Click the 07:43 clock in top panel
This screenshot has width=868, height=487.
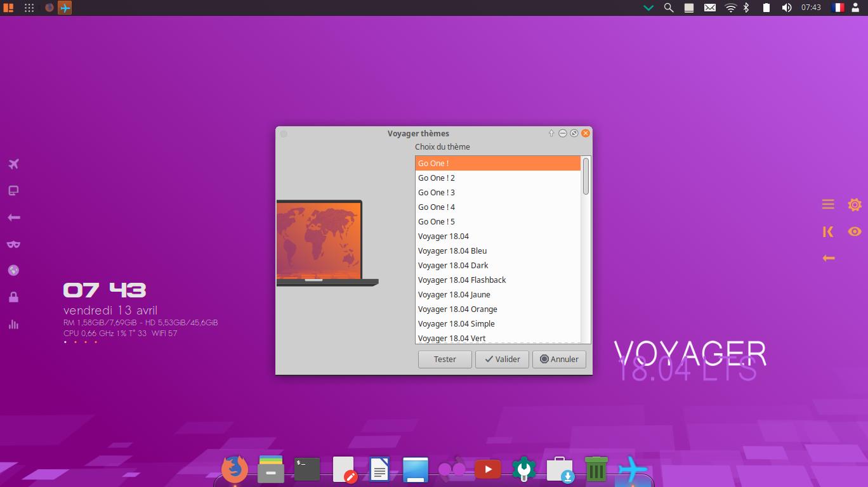(x=811, y=8)
